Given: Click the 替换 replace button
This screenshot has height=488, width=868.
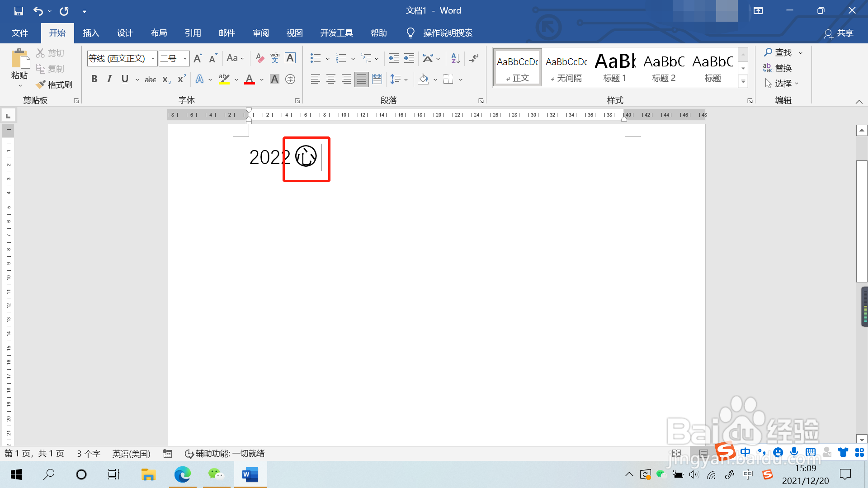Looking at the screenshot, I should [x=778, y=68].
